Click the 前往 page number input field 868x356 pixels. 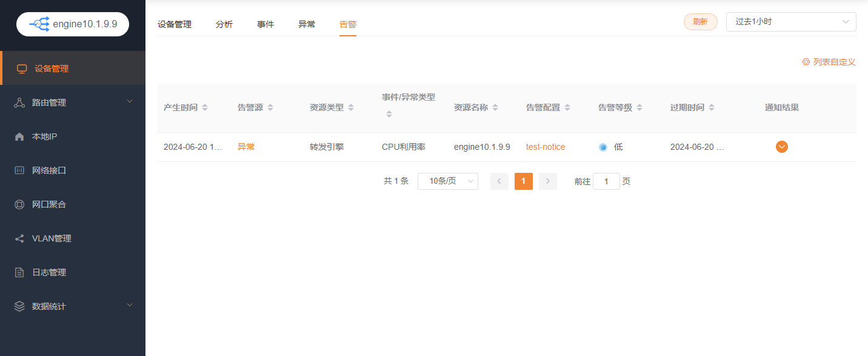(606, 181)
